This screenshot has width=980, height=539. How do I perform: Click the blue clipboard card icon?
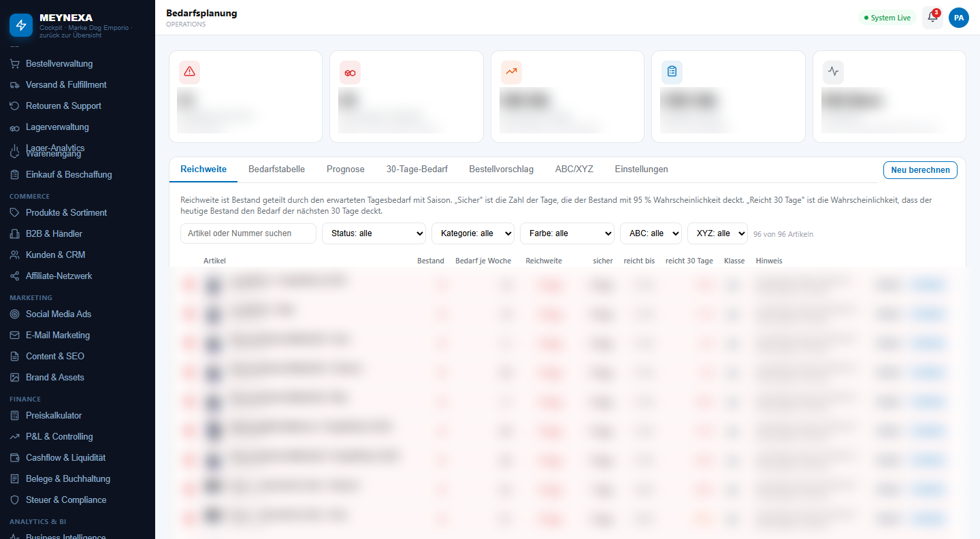(672, 71)
